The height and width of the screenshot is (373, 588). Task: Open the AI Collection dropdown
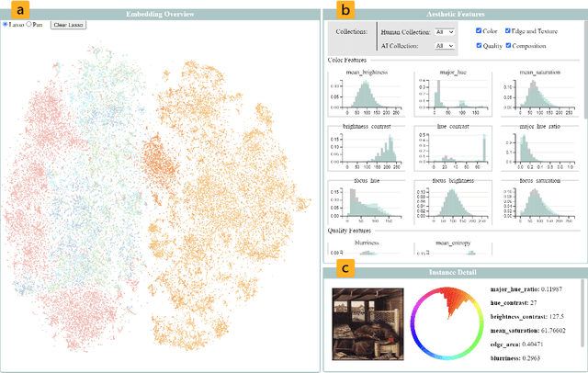pos(446,45)
